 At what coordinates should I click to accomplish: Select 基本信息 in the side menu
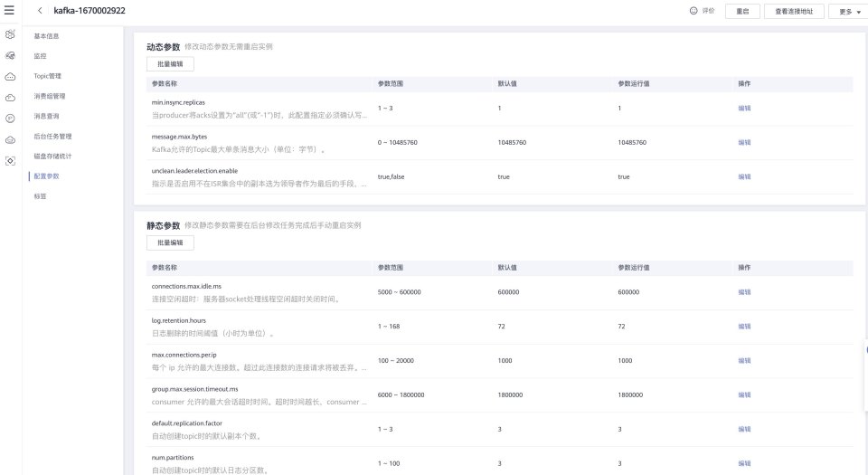pos(46,36)
